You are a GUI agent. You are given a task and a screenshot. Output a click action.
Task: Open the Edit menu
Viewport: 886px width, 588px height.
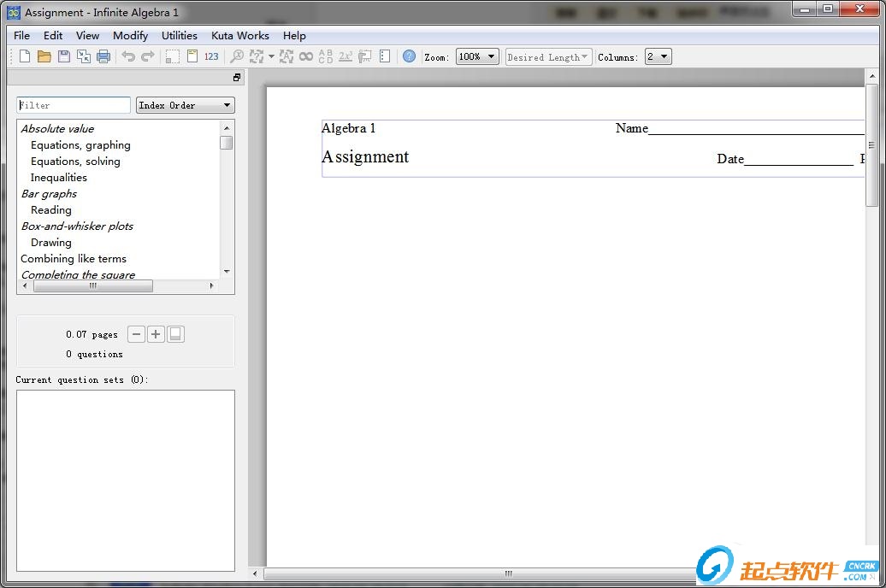(x=53, y=36)
